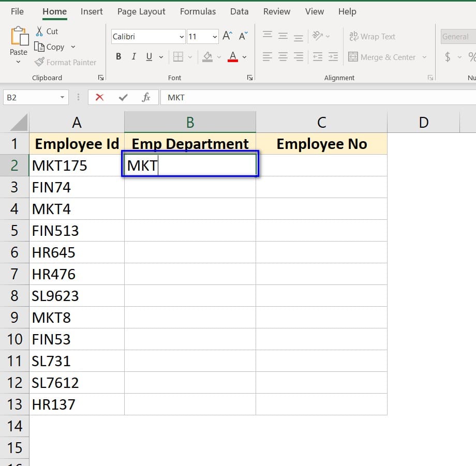Toggle Italic formatting

click(134, 57)
